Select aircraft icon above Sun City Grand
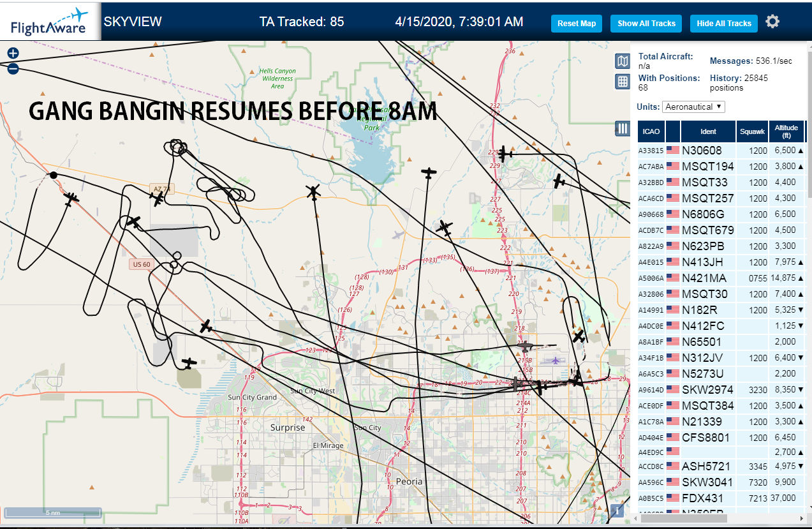The height and width of the screenshot is (529, 812). [189, 362]
